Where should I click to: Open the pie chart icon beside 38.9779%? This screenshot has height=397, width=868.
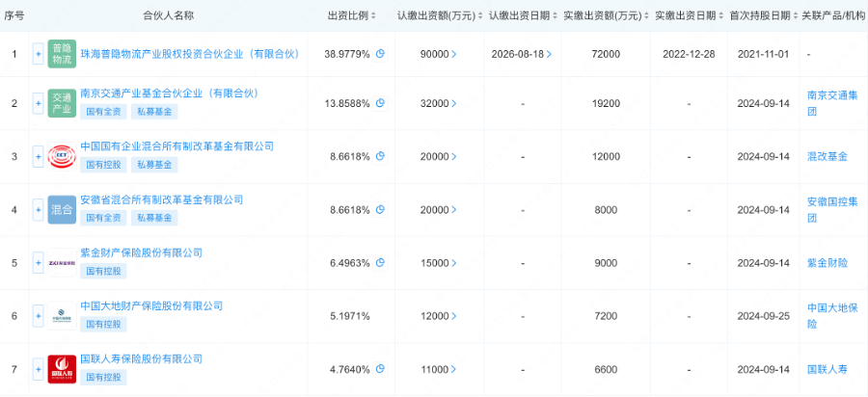coord(380,54)
